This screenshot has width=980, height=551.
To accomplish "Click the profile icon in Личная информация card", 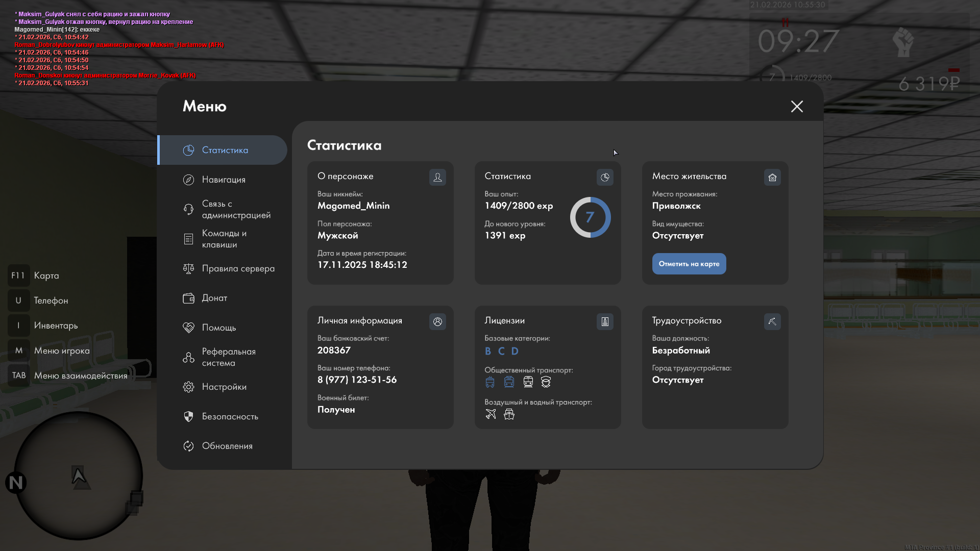I will pos(437,321).
